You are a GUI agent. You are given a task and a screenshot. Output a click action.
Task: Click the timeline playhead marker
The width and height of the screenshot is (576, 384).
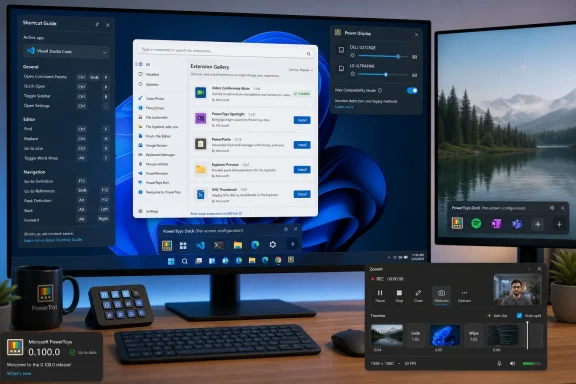click(528, 335)
